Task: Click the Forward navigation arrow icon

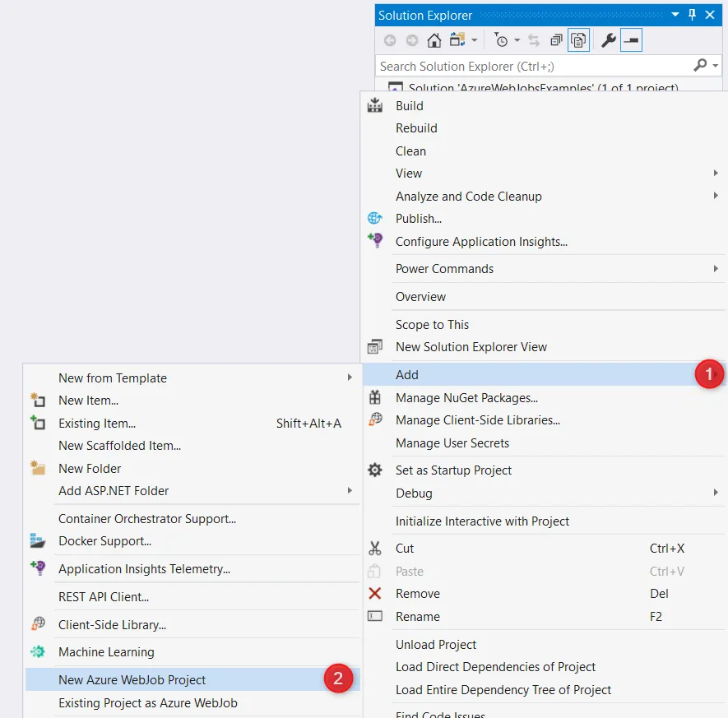Action: coord(412,40)
